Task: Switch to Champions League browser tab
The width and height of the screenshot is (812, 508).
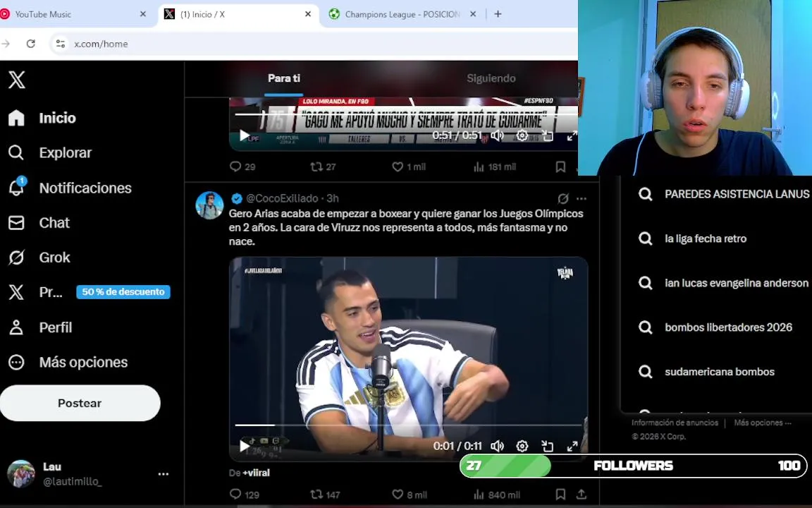Action: point(403,14)
